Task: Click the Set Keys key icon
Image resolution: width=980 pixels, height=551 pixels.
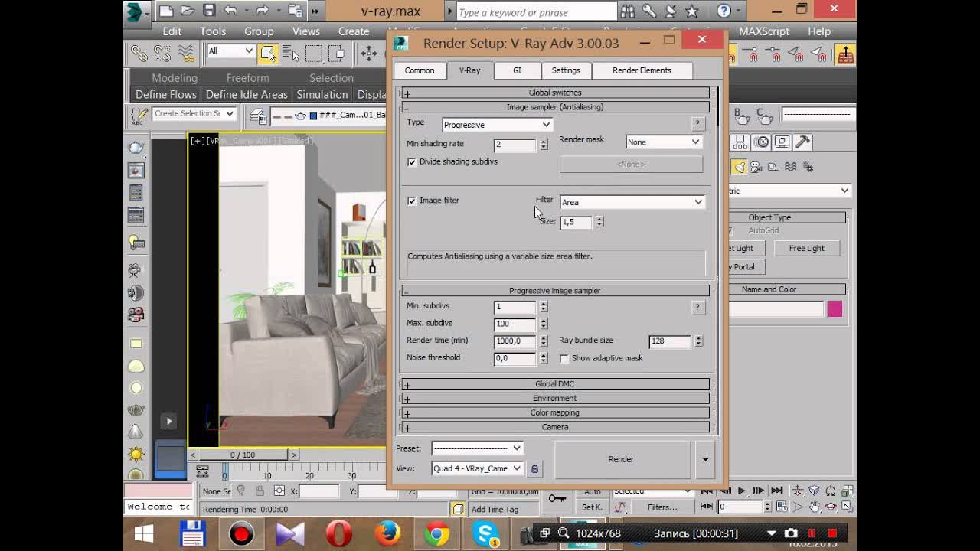Action: click(557, 499)
